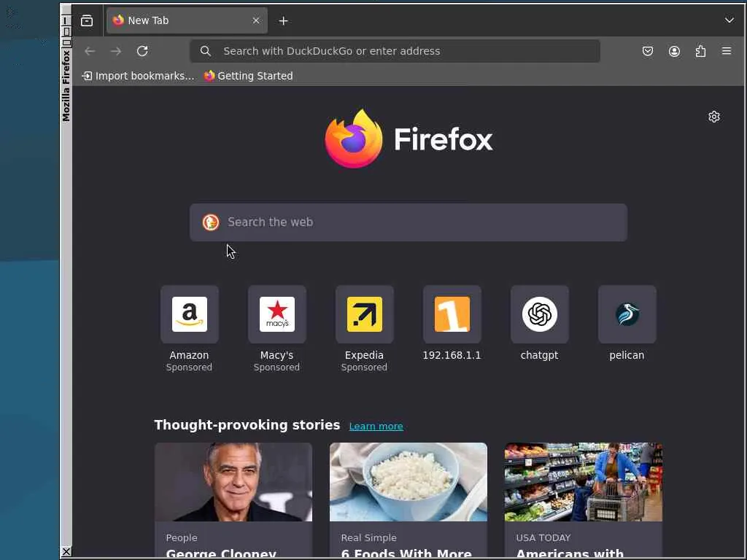747x560 pixels.
Task: Go forward with the forward arrow
Action: coord(116,51)
